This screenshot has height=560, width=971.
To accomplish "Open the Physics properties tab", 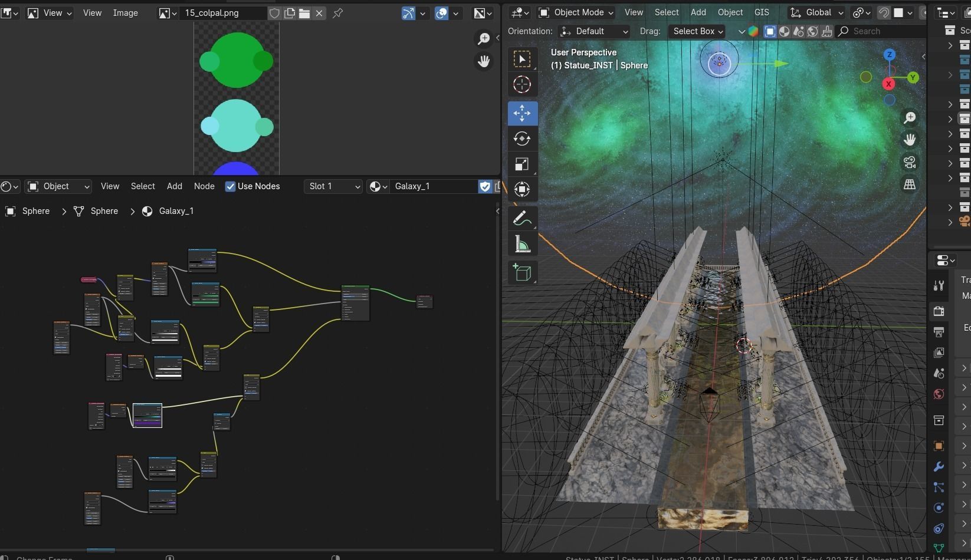I will [x=939, y=508].
